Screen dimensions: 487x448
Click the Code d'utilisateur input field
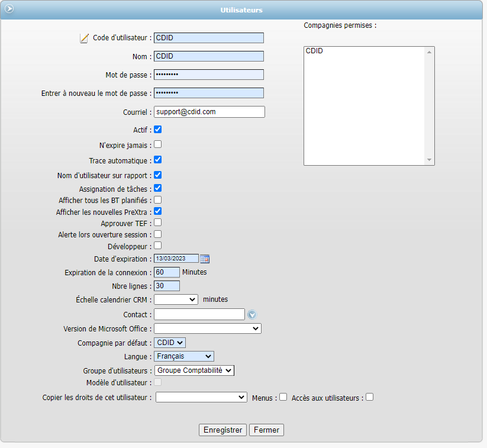[209, 38]
